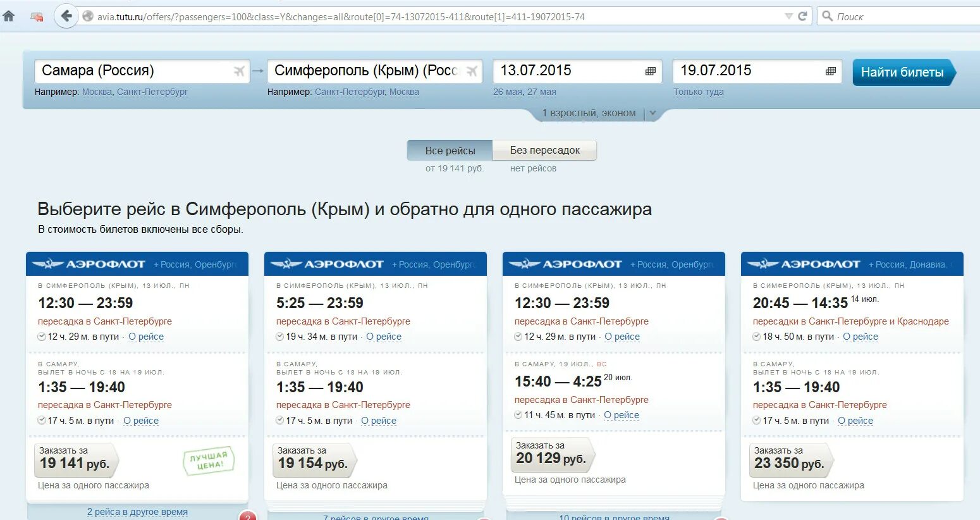980x520 pixels.
Task: Expand the 1 взрослый, эконом passenger selector
Action: click(x=599, y=113)
